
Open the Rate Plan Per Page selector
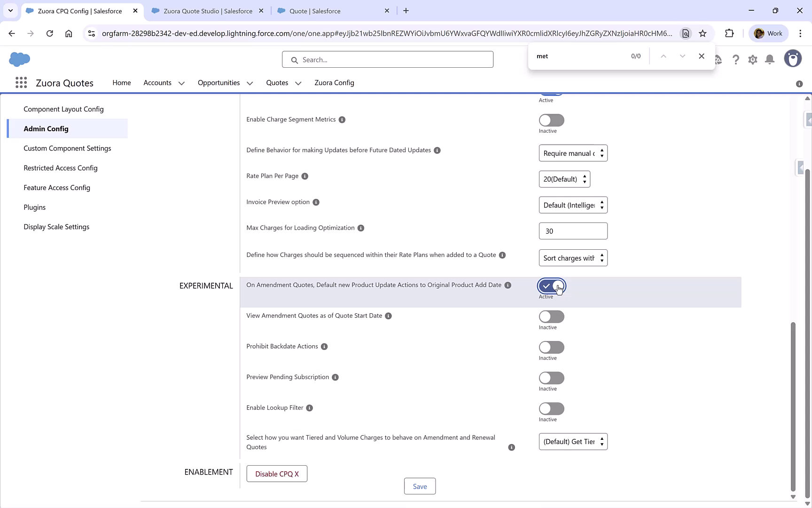(564, 179)
